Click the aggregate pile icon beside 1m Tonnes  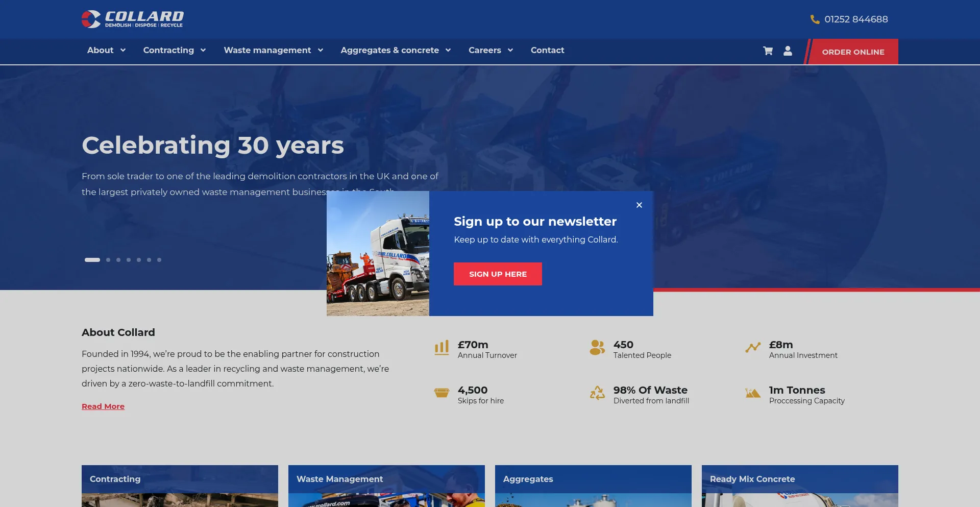click(x=753, y=393)
